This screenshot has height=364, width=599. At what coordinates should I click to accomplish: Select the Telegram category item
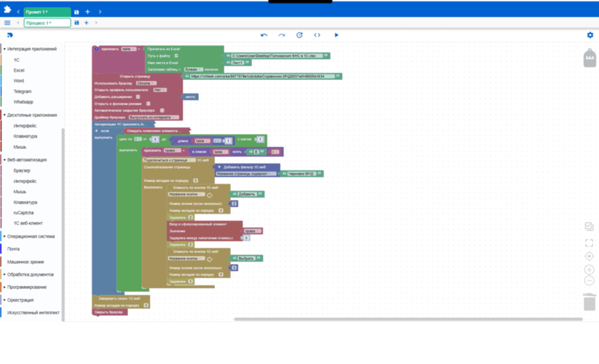coord(23,91)
